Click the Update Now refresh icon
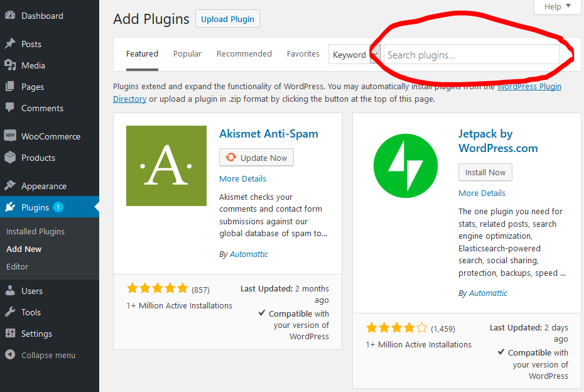The image size is (584, 392). 231,157
